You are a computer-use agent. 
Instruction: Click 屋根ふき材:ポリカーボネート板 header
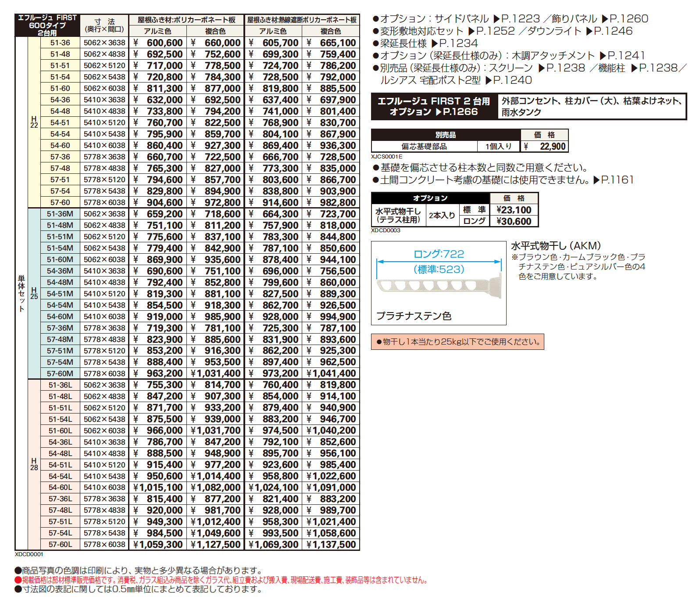[186, 20]
